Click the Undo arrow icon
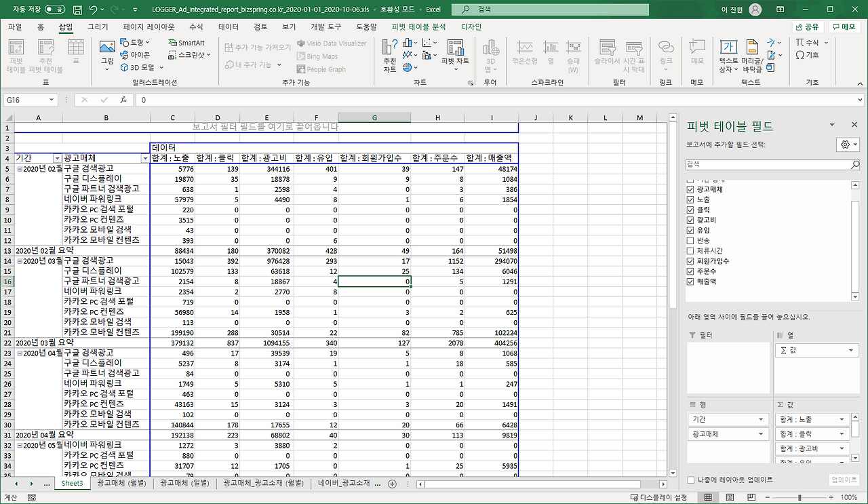Image resolution: width=868 pixels, height=504 pixels. point(93,10)
